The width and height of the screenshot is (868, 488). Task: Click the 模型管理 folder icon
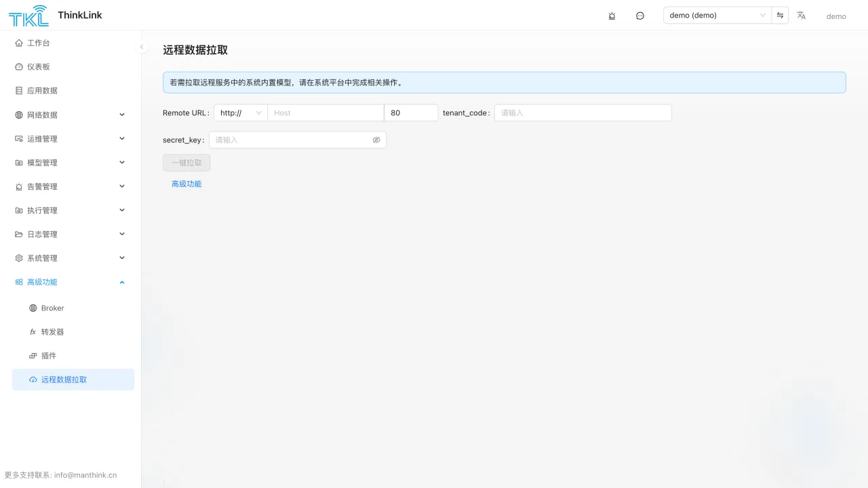click(19, 163)
